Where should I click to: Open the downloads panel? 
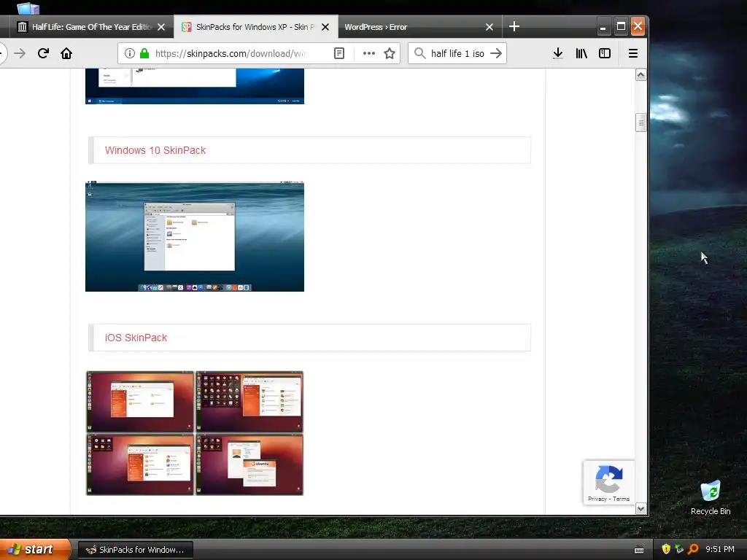click(558, 53)
